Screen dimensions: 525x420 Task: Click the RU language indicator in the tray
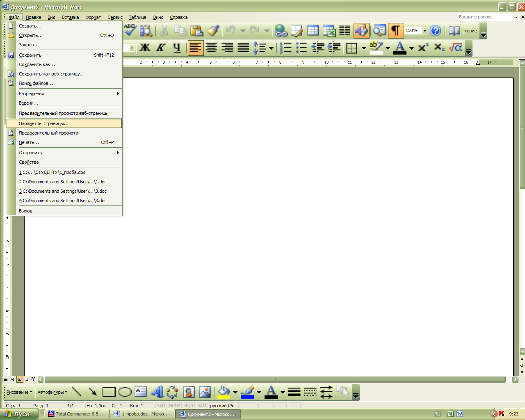click(437, 414)
